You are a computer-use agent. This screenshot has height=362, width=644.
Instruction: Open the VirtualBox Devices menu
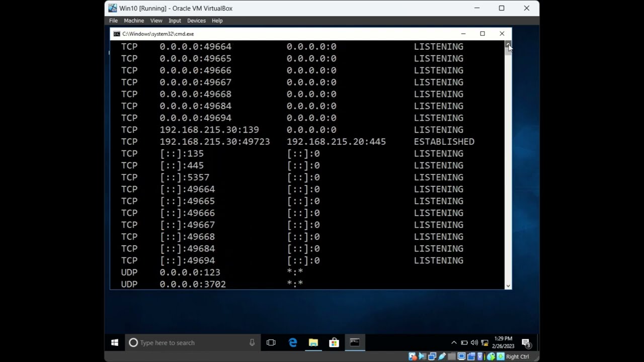pos(196,21)
